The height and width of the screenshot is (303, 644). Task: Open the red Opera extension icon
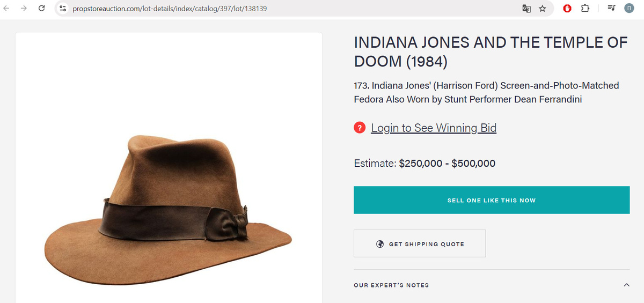[x=567, y=9]
